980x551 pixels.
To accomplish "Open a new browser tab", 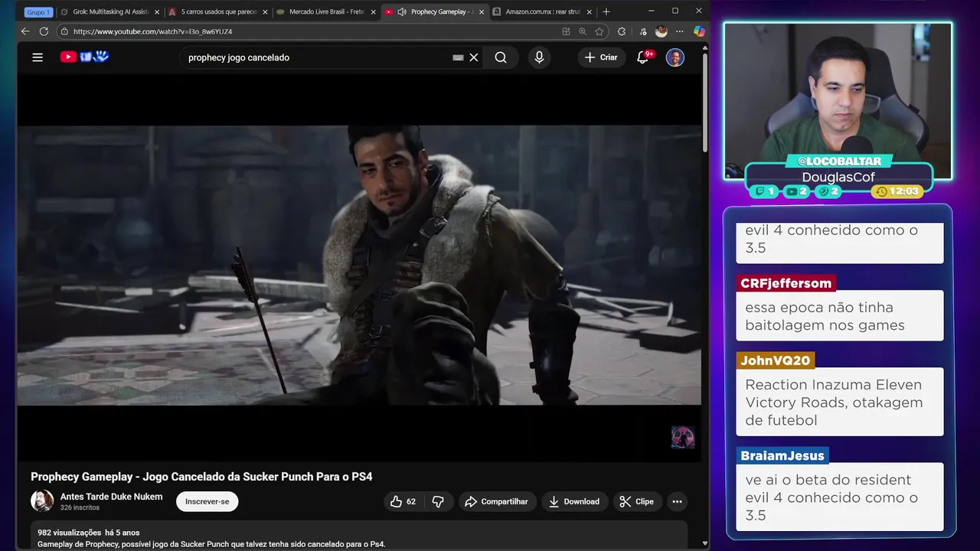I will coord(606,11).
